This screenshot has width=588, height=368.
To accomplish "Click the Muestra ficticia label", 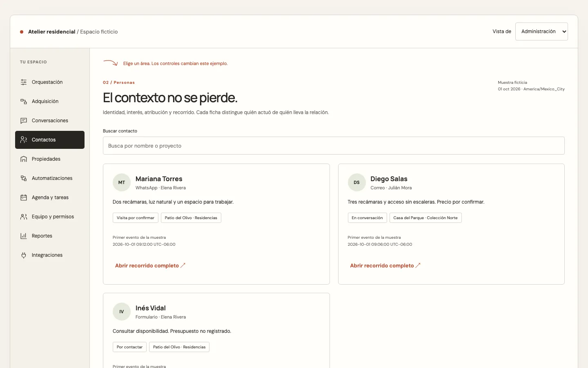I will (x=512, y=83).
